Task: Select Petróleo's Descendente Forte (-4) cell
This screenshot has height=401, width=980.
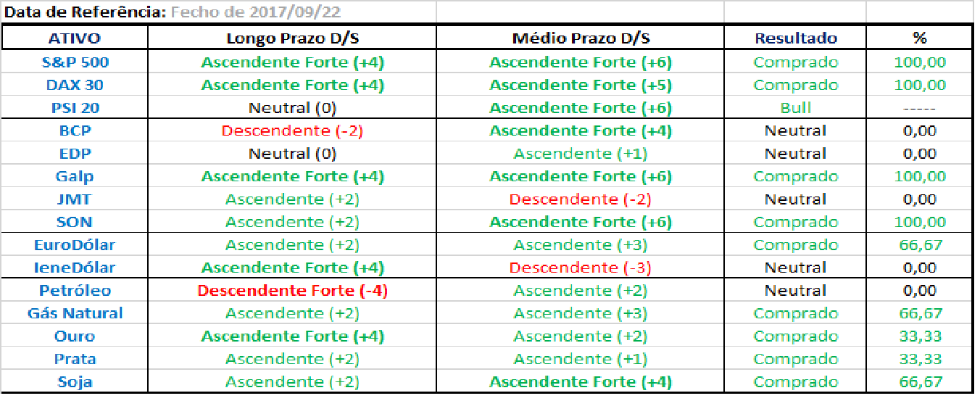Action: [x=292, y=291]
